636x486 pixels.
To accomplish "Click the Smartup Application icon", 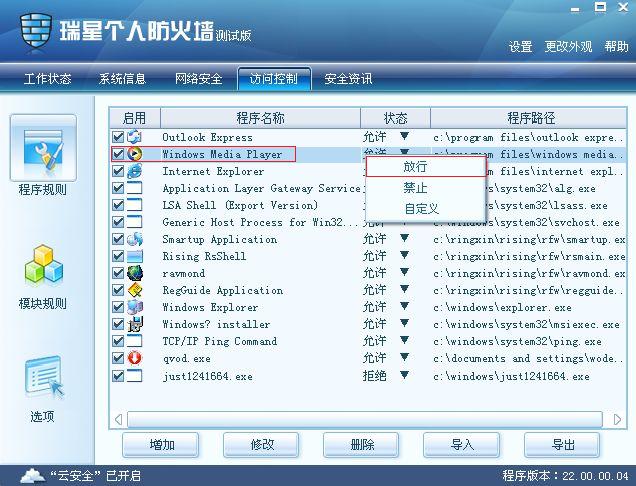I will coord(135,239).
